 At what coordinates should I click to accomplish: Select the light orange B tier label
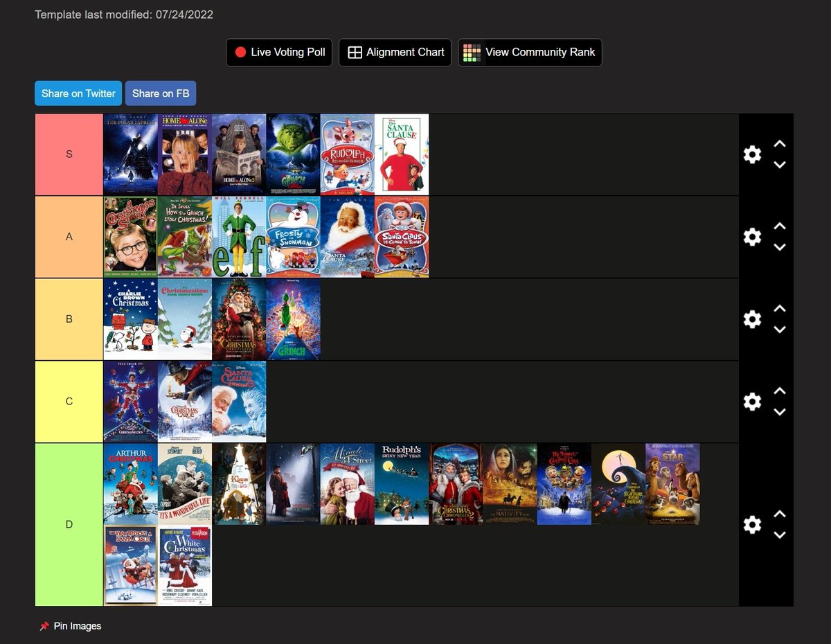coord(69,319)
